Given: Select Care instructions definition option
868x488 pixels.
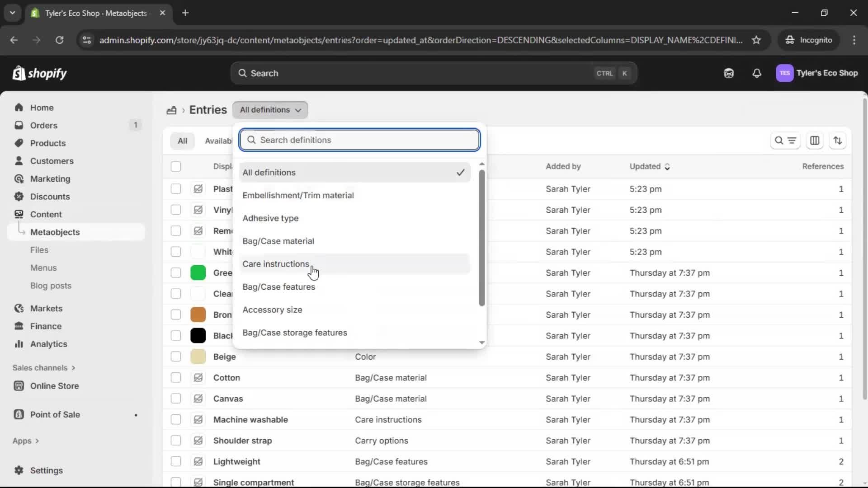Looking at the screenshot, I should click(276, 264).
